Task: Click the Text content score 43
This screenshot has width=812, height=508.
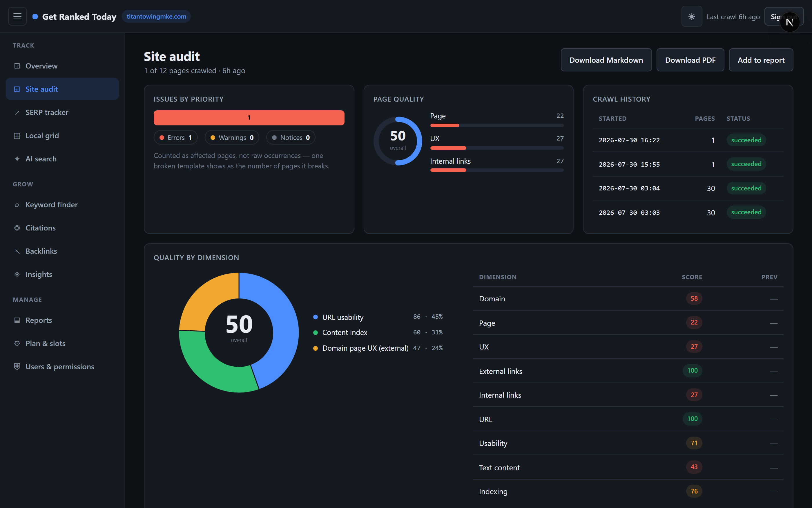Action: point(694,467)
